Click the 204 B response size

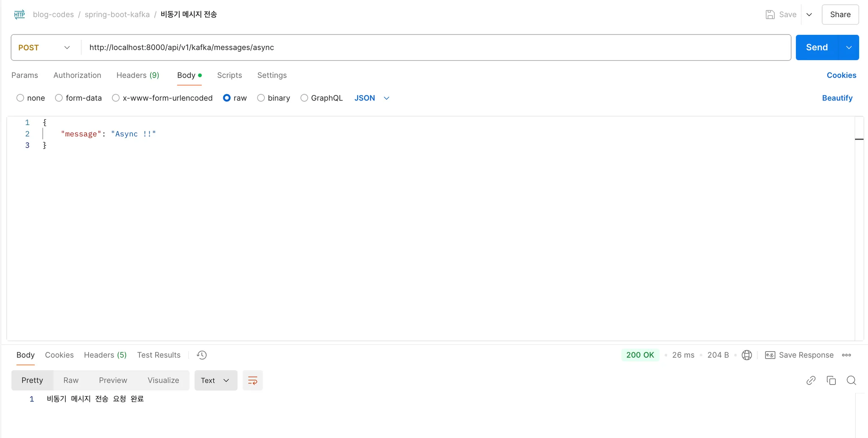[x=718, y=355]
